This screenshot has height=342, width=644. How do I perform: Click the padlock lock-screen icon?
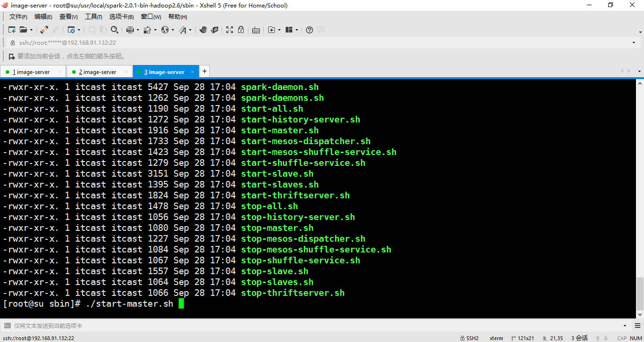pyautogui.click(x=241, y=30)
